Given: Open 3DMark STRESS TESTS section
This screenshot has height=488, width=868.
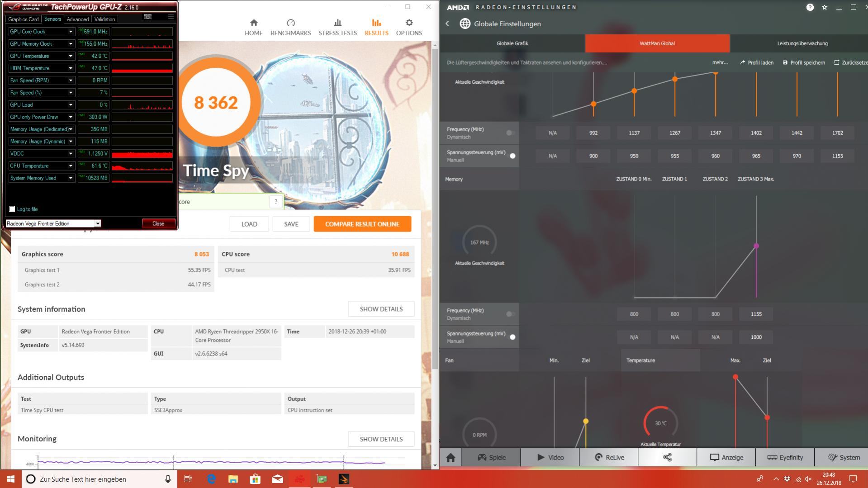Looking at the screenshot, I should tap(337, 28).
